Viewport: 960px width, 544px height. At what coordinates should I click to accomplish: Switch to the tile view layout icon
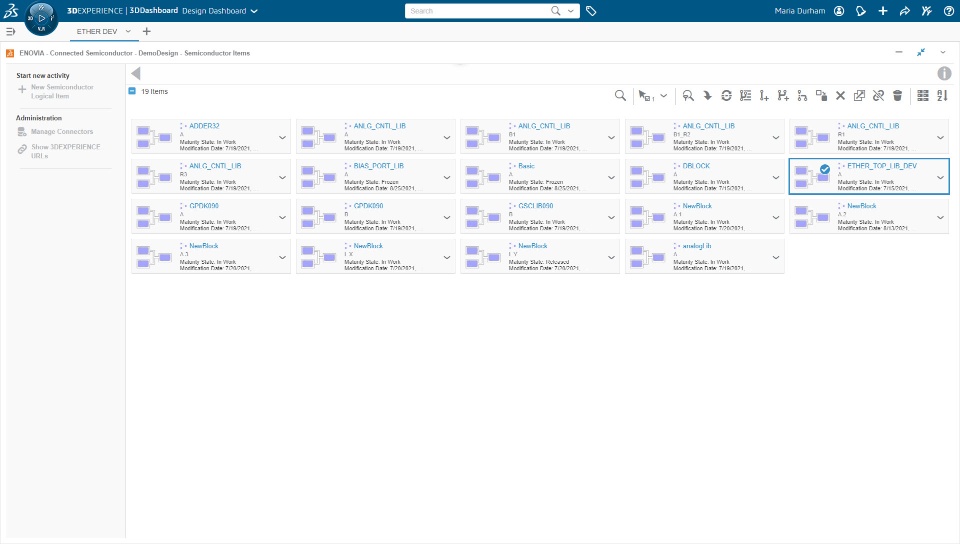click(923, 95)
